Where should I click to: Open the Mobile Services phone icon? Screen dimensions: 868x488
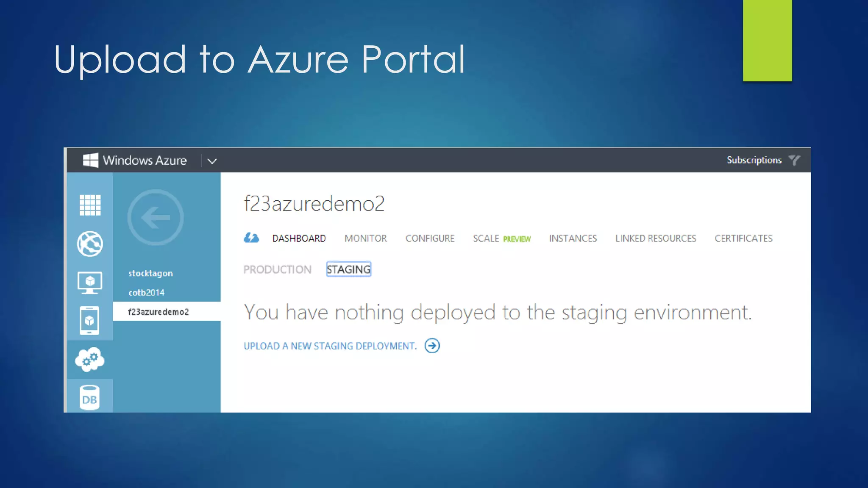pos(89,321)
